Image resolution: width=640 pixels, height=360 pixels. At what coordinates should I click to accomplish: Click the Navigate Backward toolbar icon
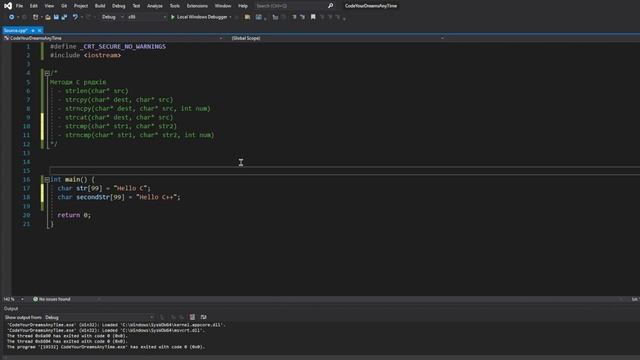click(x=11, y=17)
